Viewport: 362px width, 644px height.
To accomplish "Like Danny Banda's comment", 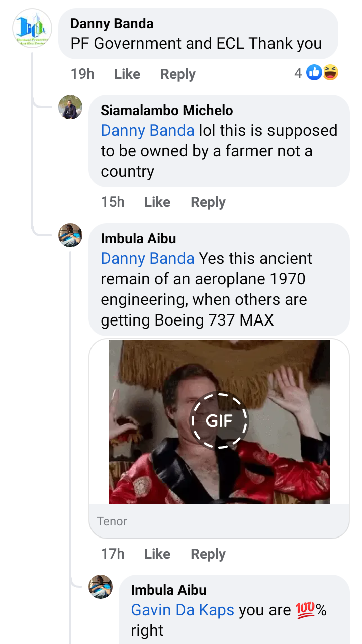I will click(127, 74).
